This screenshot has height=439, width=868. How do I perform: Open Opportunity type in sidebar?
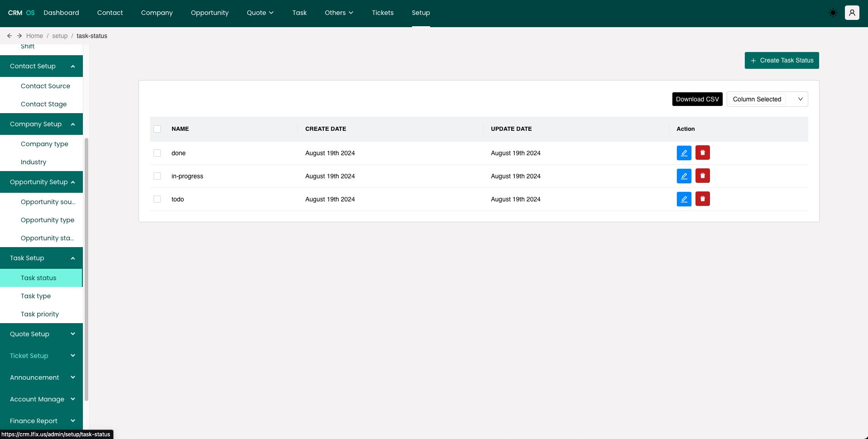pos(41,220)
